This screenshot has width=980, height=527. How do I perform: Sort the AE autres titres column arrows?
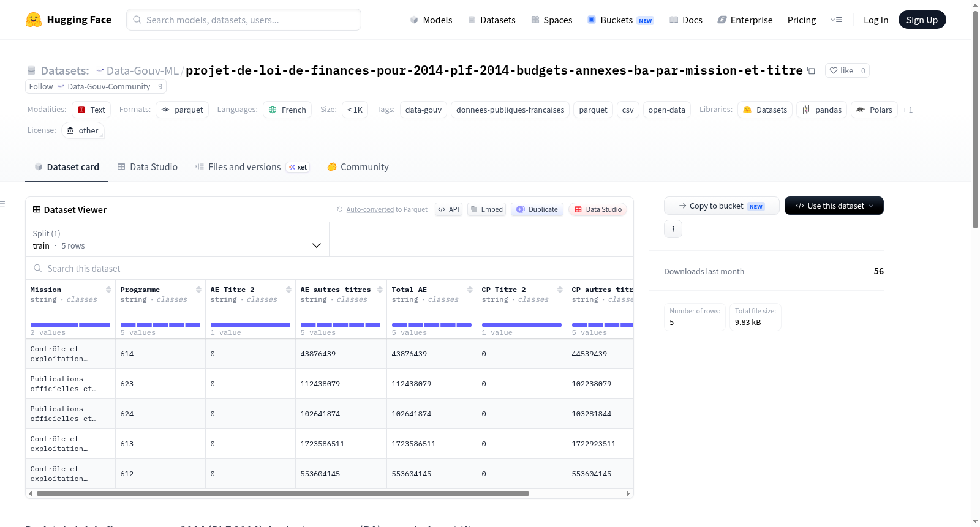tap(380, 290)
